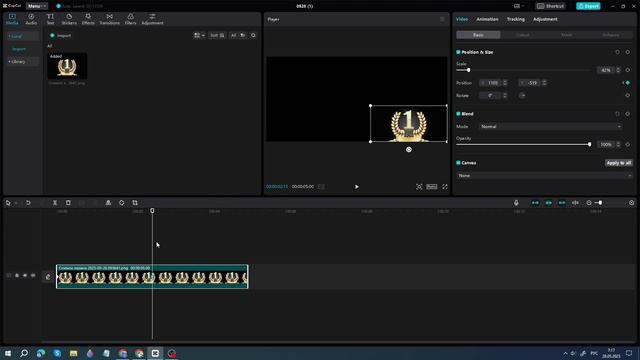Toggle the Opacity keyframe diamond
640x360 pixels.
[628, 144]
